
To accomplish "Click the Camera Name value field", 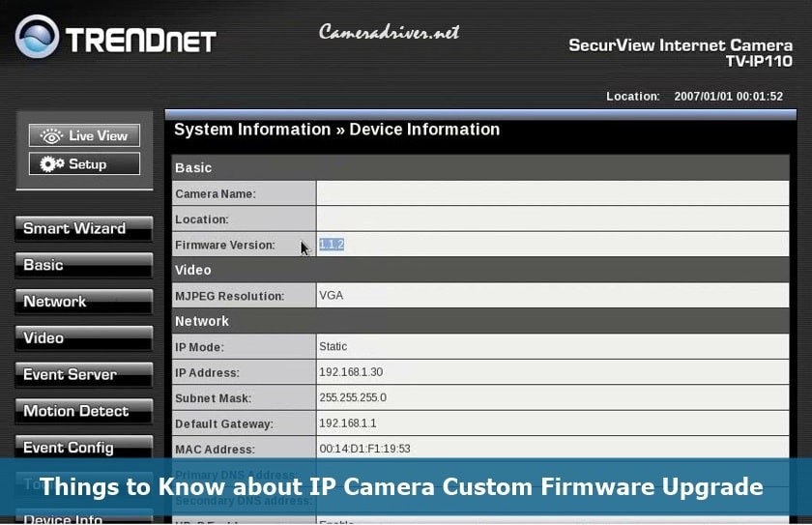I will (553, 193).
